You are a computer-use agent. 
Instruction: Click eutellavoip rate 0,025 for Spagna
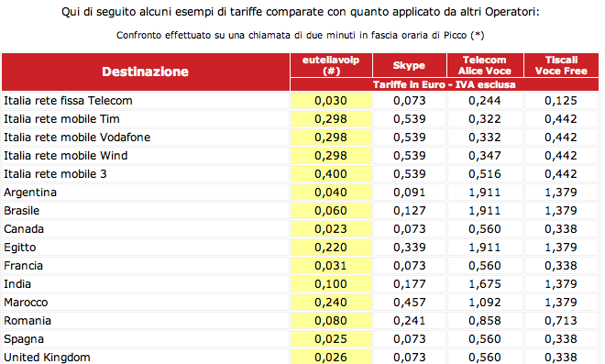tap(331, 339)
